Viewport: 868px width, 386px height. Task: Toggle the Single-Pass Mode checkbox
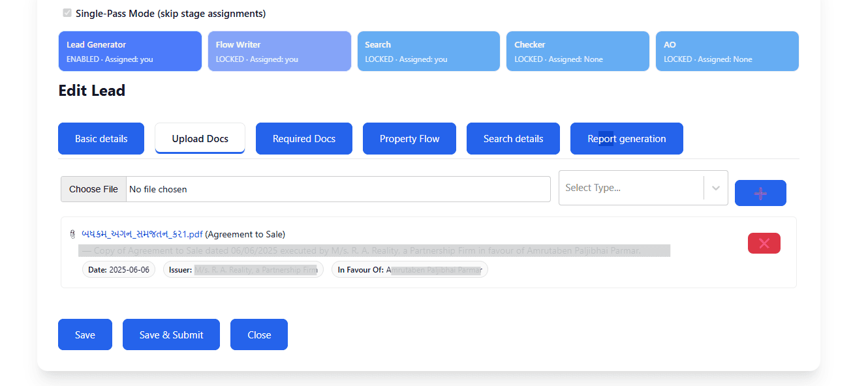click(x=67, y=12)
